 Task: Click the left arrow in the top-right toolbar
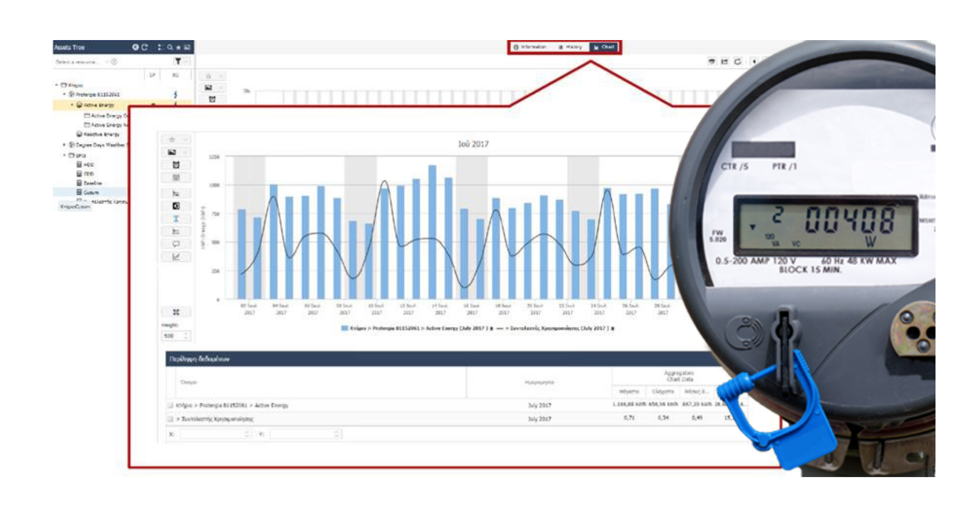coord(755,62)
